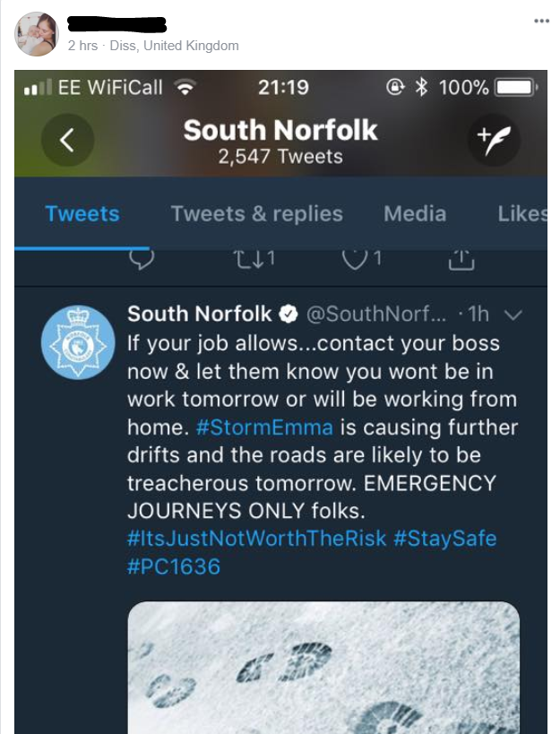Open the Likes tab
The image size is (560, 734).
point(522,214)
